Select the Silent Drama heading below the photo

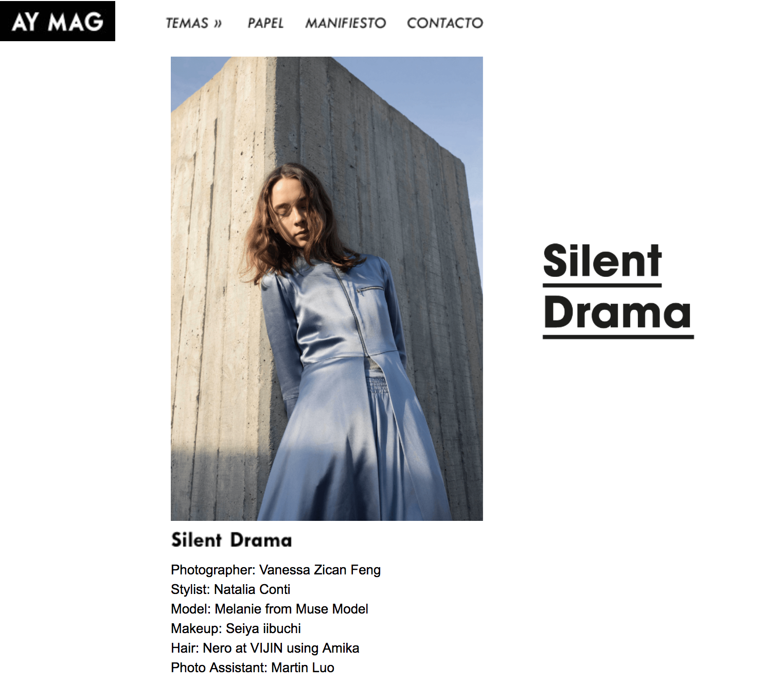coord(232,540)
